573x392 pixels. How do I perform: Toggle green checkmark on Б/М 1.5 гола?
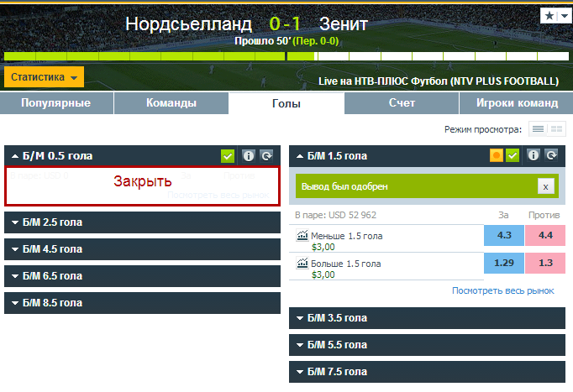[x=513, y=155]
